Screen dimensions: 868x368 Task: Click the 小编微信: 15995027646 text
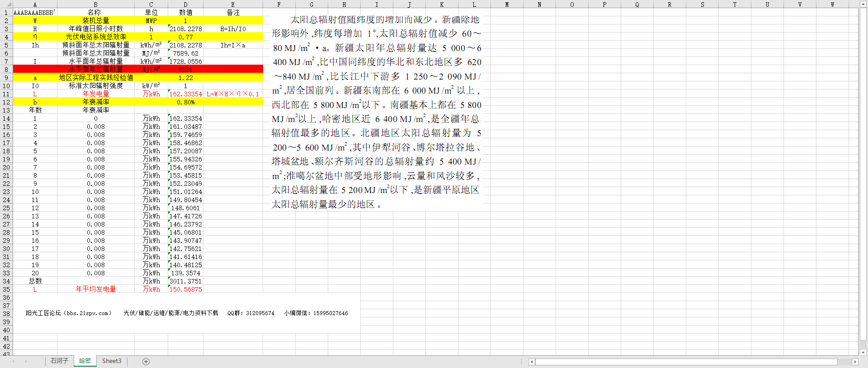[x=316, y=313]
